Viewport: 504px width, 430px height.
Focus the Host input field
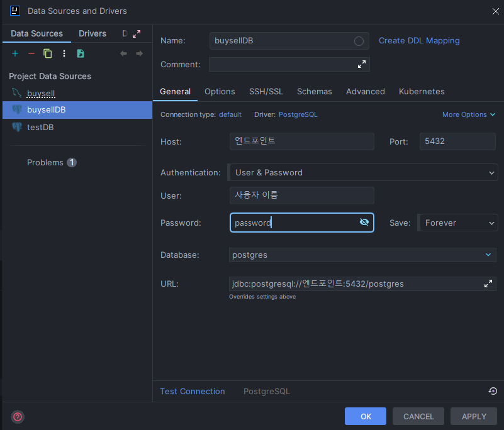(x=302, y=141)
